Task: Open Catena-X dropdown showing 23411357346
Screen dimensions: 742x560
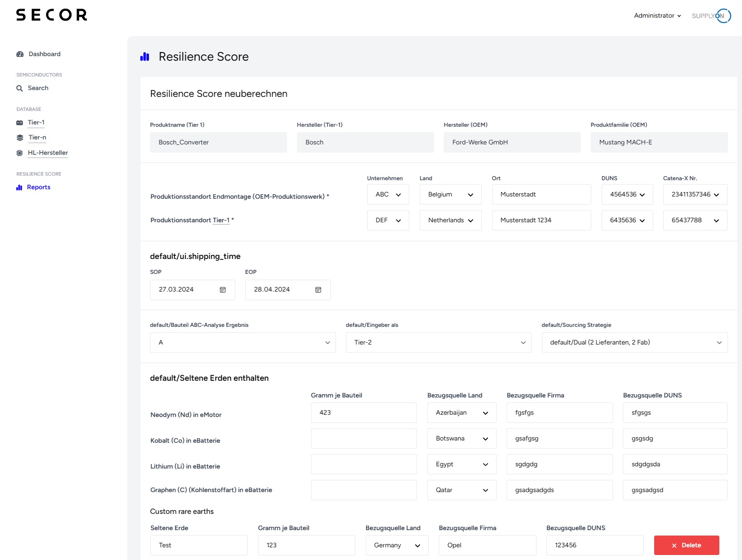Action: click(x=695, y=195)
